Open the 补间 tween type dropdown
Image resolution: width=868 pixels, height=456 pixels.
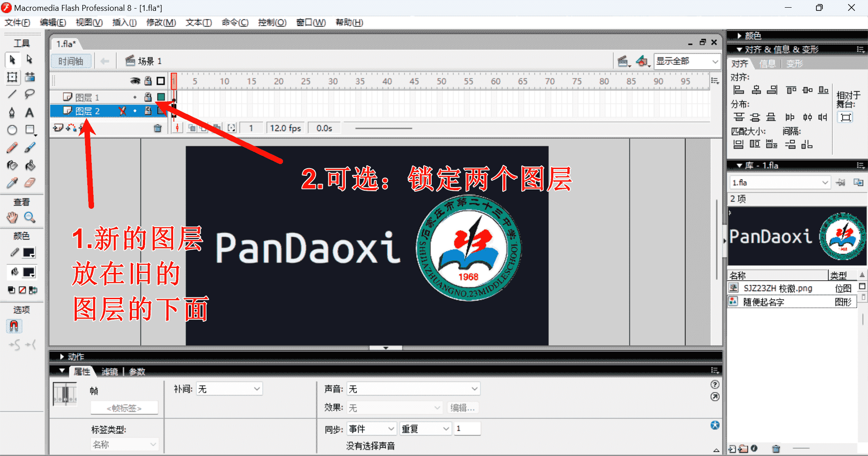(229, 389)
